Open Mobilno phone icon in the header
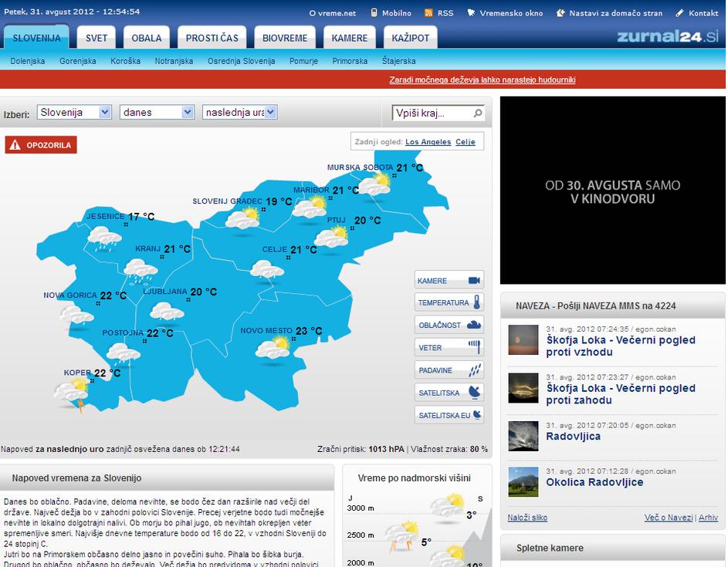This screenshot has width=728, height=567. coord(373,12)
